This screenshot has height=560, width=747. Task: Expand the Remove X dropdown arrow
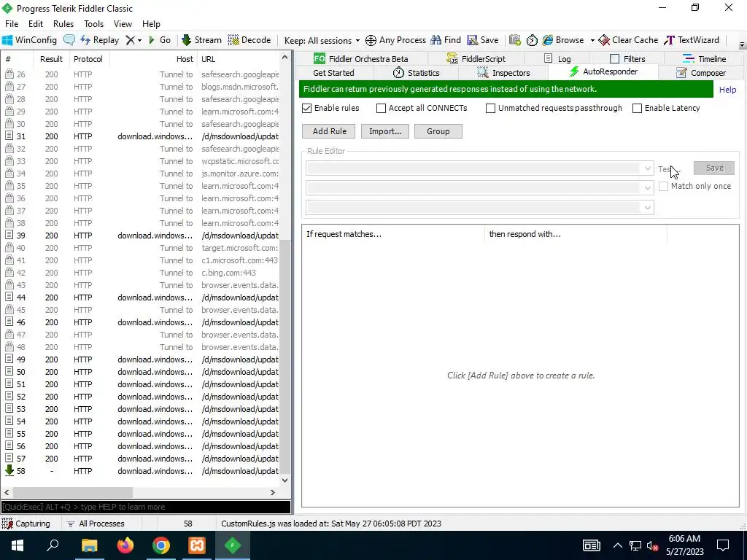(139, 41)
